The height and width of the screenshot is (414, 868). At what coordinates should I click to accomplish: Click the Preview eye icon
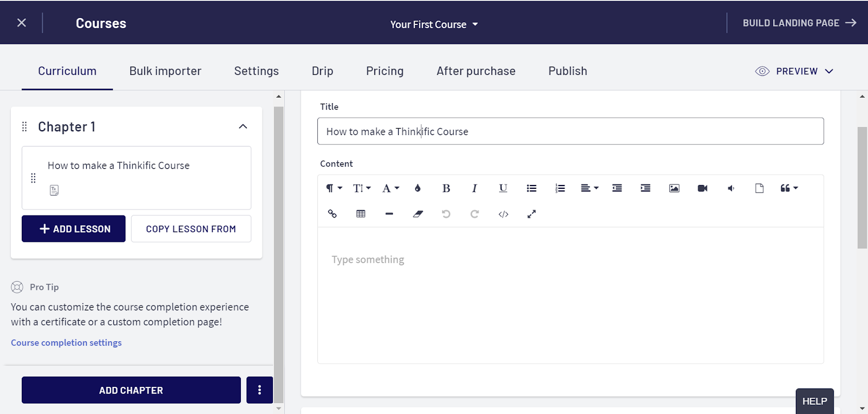(762, 72)
